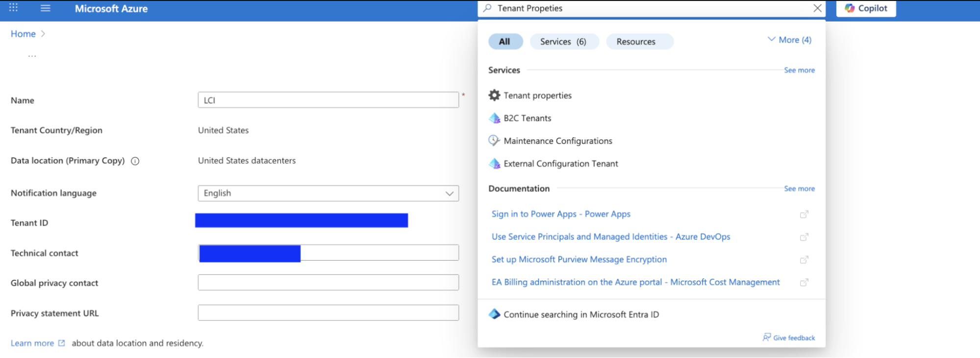The width and height of the screenshot is (980, 358).
Task: Click the Global privacy contact field
Action: pos(328,283)
